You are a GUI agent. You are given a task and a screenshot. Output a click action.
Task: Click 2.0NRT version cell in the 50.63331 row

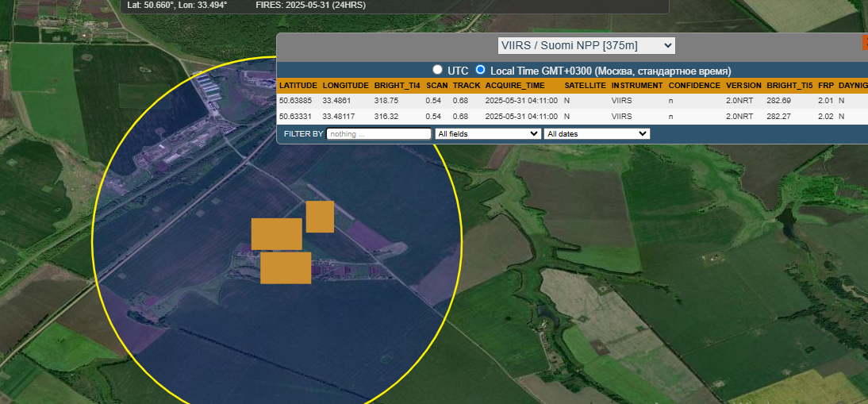(x=739, y=116)
